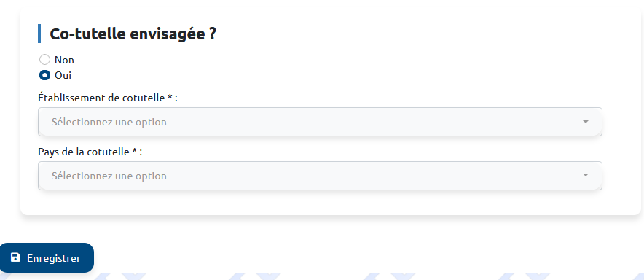Click the "Enregistrer" text on the save button
The width and height of the screenshot is (644, 280).
(54, 258)
